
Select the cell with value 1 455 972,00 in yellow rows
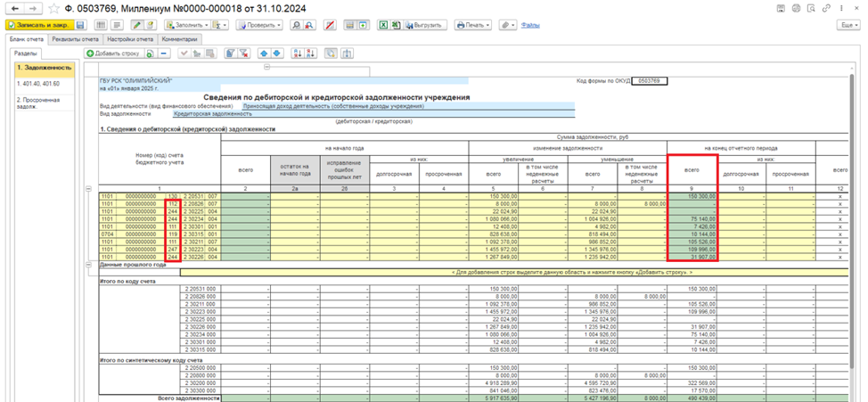494,250
